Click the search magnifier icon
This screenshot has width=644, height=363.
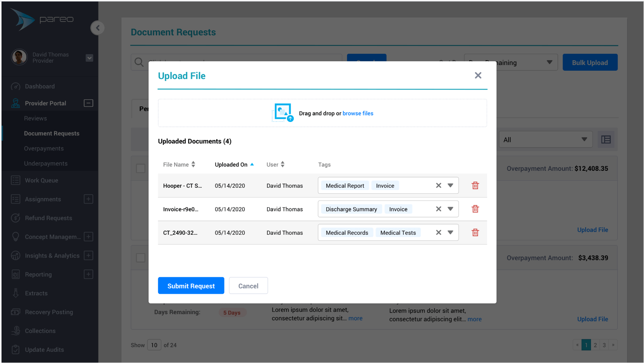[139, 62]
